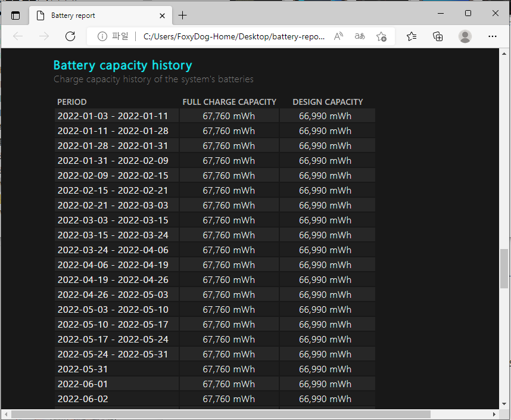This screenshot has width=511, height=420.
Task: Select period 2022-05-10 - 2022-05-17
Action: [x=113, y=325]
